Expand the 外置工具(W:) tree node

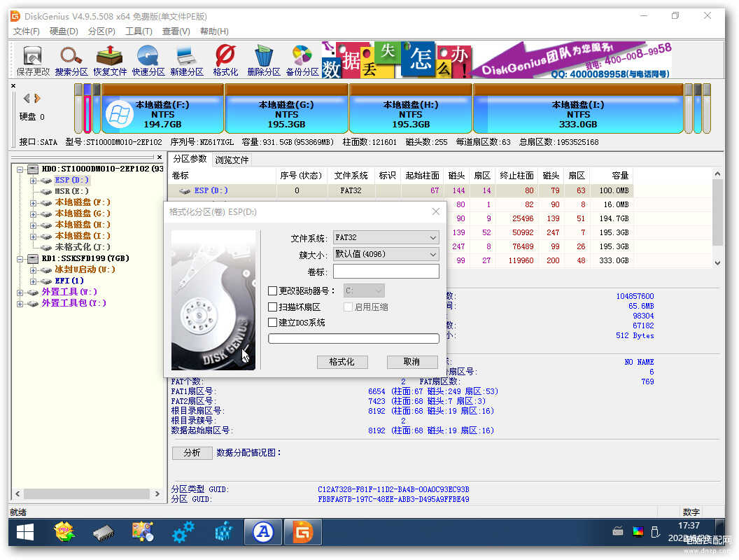point(20,293)
